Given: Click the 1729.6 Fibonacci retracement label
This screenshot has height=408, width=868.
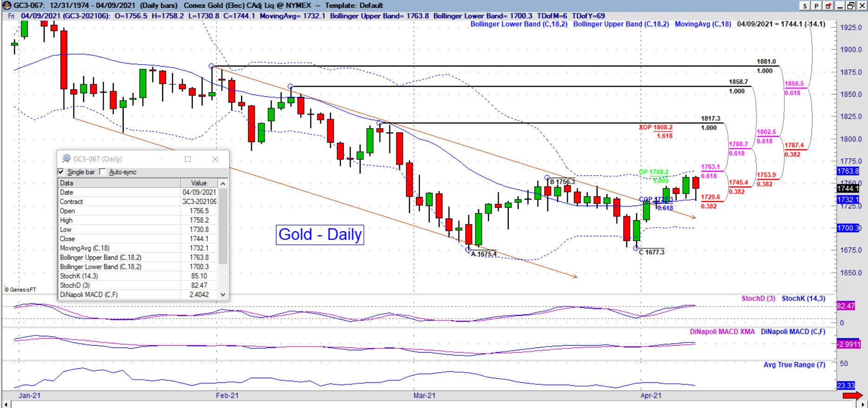Looking at the screenshot, I should (710, 197).
